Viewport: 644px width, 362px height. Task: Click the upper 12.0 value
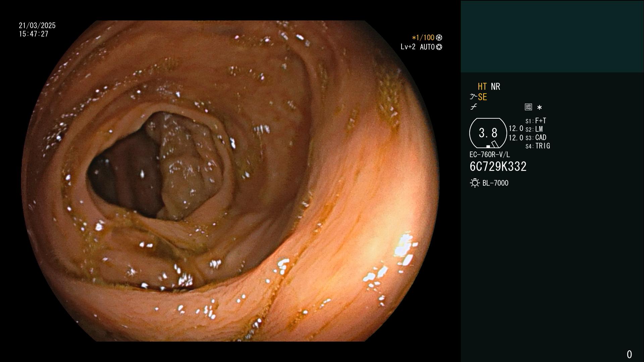(x=516, y=129)
